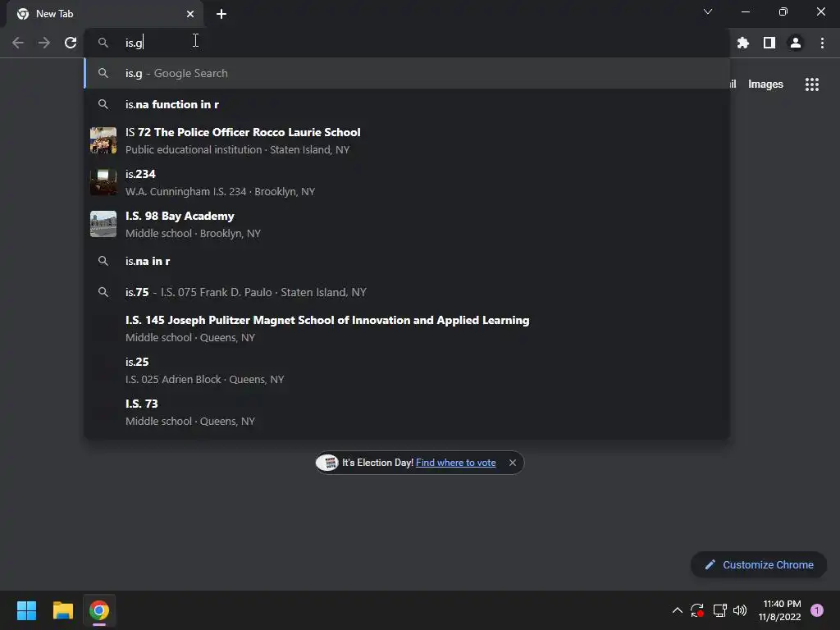Open Chrome's three-dot menu
This screenshot has height=630, width=840.
(822, 43)
